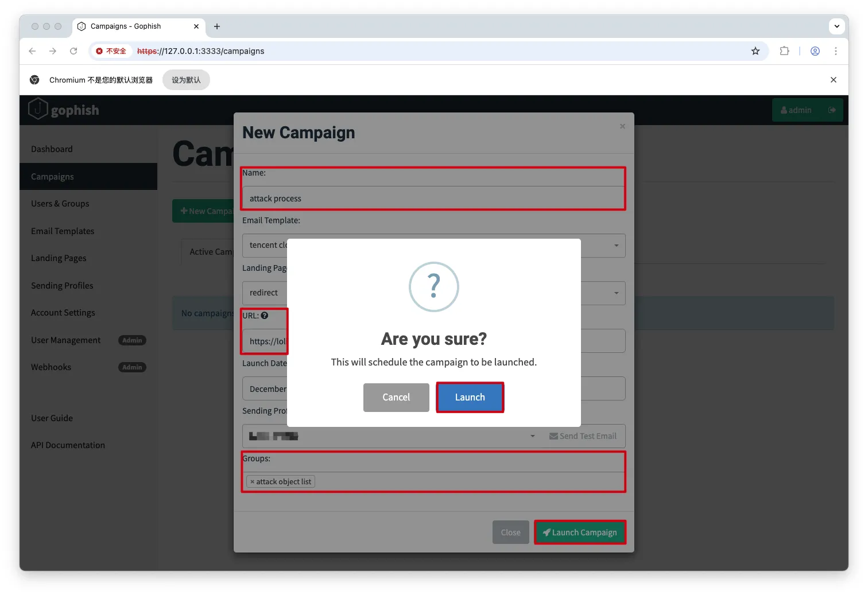The width and height of the screenshot is (868, 595).
Task: Close the New Campaign modal with X
Action: (622, 126)
